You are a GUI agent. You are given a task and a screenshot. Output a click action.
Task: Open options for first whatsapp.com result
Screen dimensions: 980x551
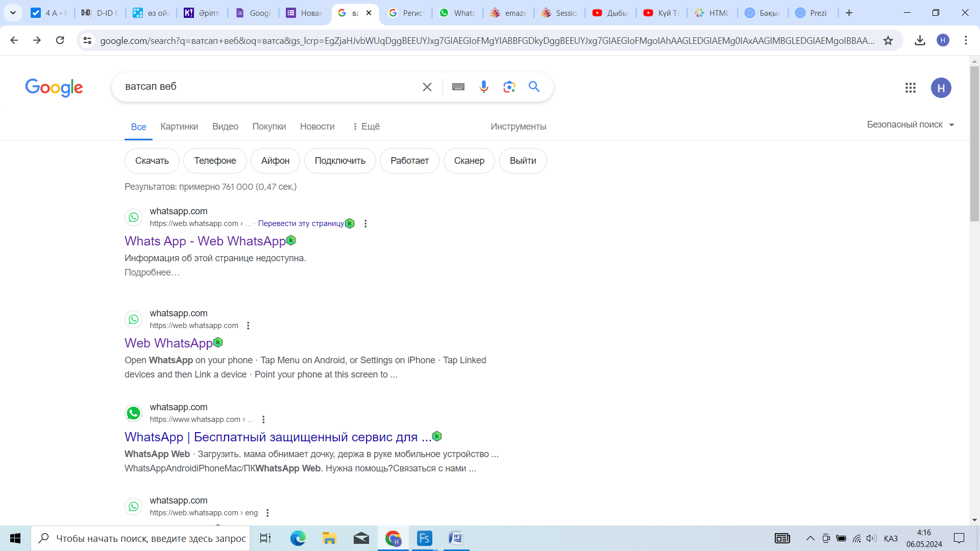point(365,223)
